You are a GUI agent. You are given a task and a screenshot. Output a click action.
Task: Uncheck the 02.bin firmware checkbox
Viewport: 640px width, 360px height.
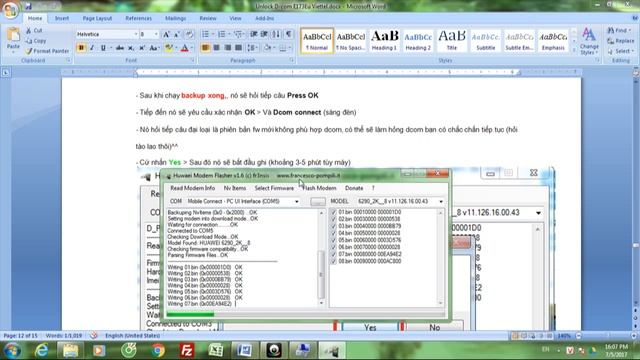(333, 220)
